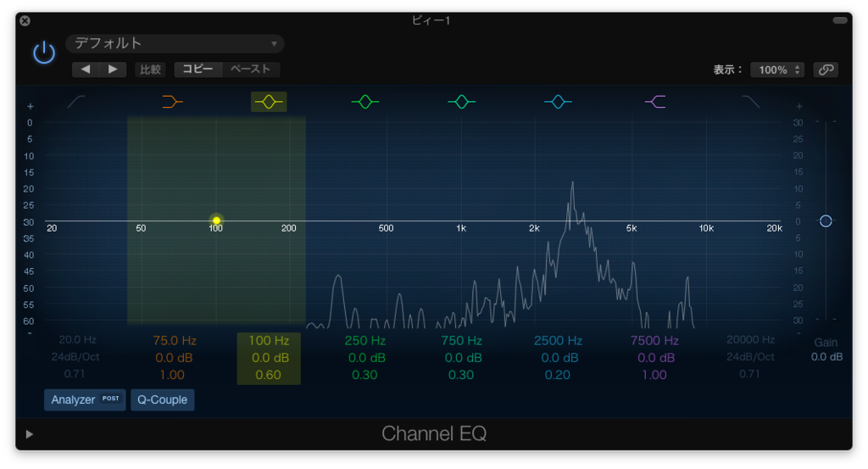Screen dimensions: 868x469
Task: Toggle the Analyzer button
Action: (x=85, y=399)
